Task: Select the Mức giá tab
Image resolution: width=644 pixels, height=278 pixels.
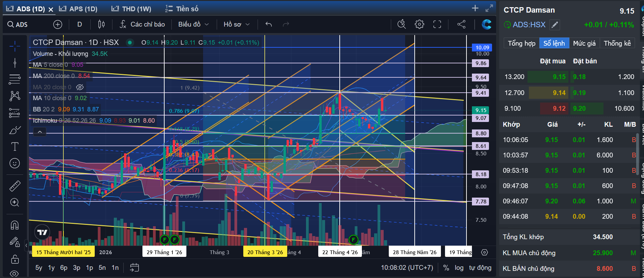Action: click(584, 43)
